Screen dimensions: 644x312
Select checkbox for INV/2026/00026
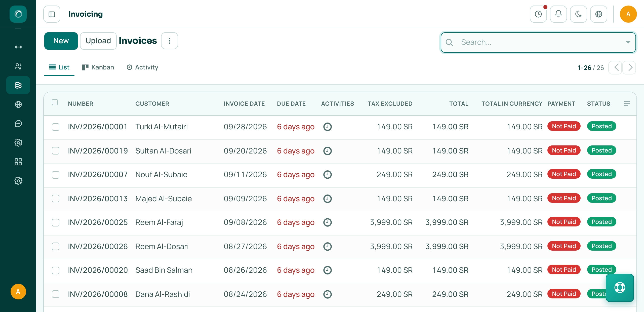(56, 246)
